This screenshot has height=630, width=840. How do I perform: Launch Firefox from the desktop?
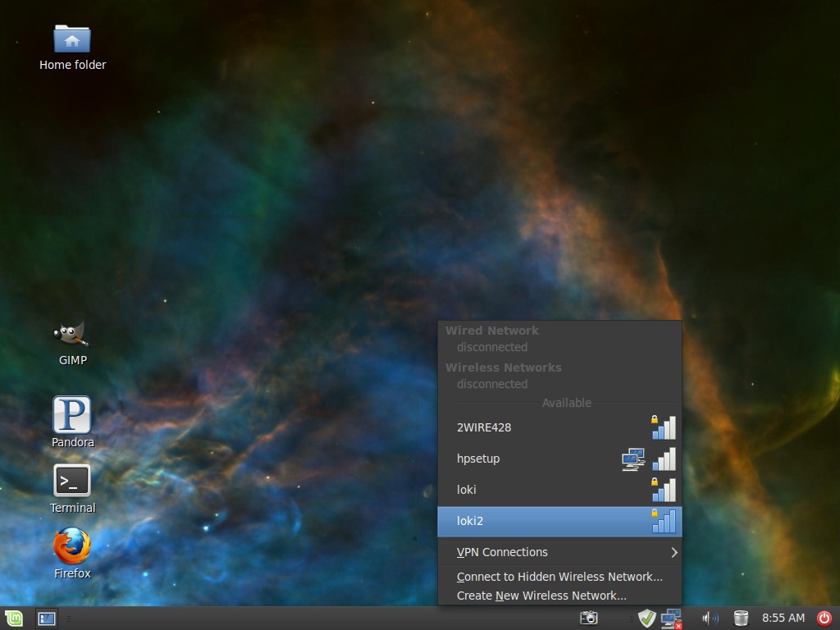click(72, 546)
